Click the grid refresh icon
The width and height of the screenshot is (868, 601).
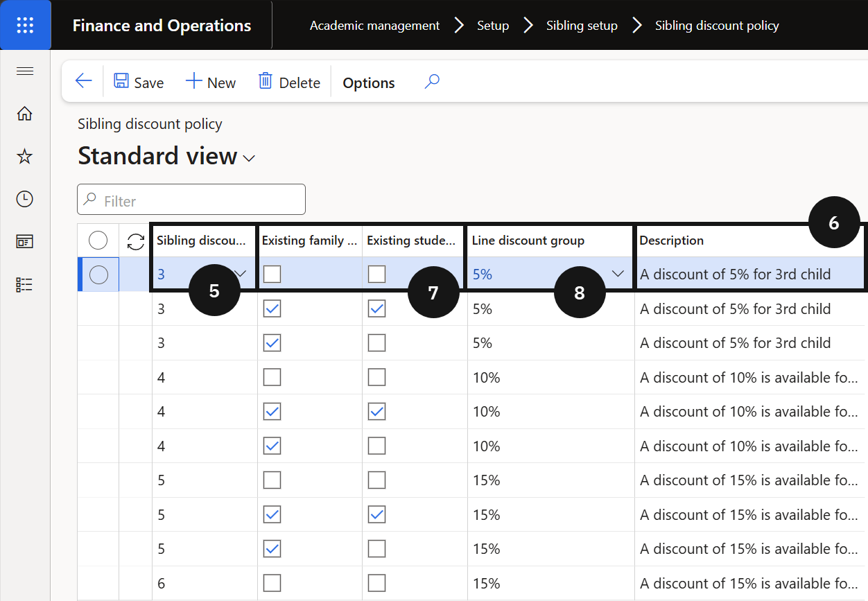pyautogui.click(x=136, y=241)
